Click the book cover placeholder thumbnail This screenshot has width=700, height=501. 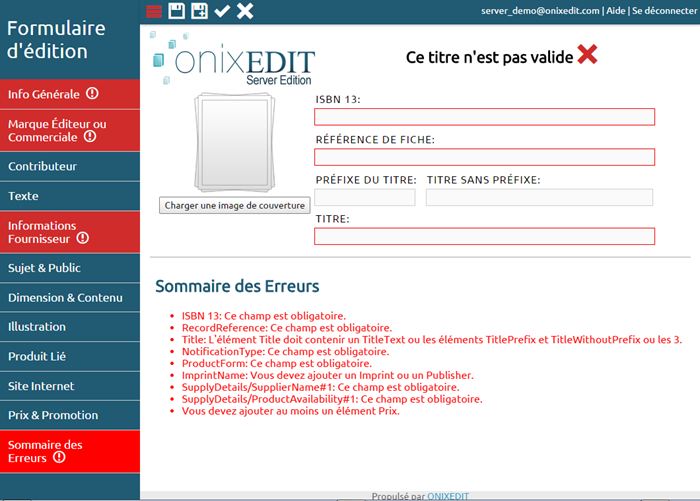coord(234,142)
